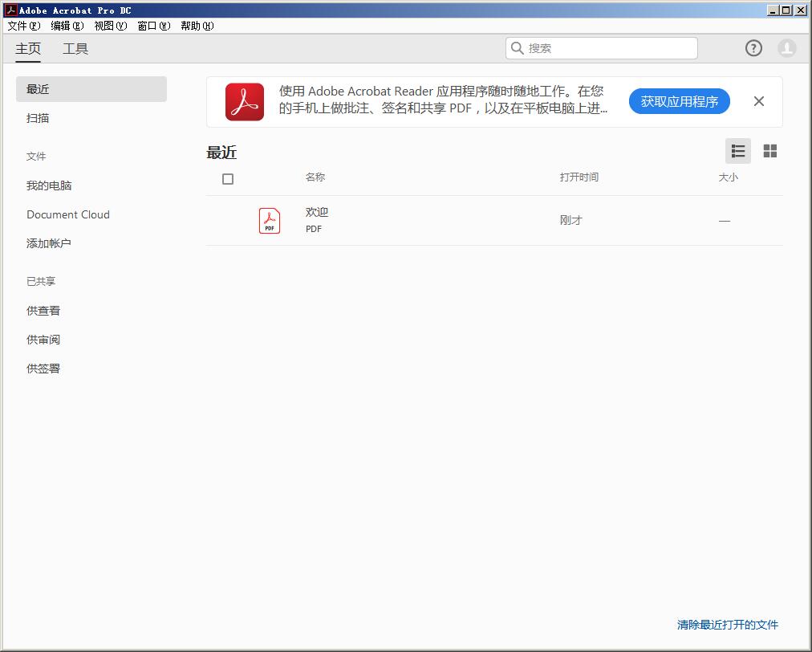Select 我的电脑 in the sidebar
This screenshot has width=812, height=652.
(x=49, y=185)
